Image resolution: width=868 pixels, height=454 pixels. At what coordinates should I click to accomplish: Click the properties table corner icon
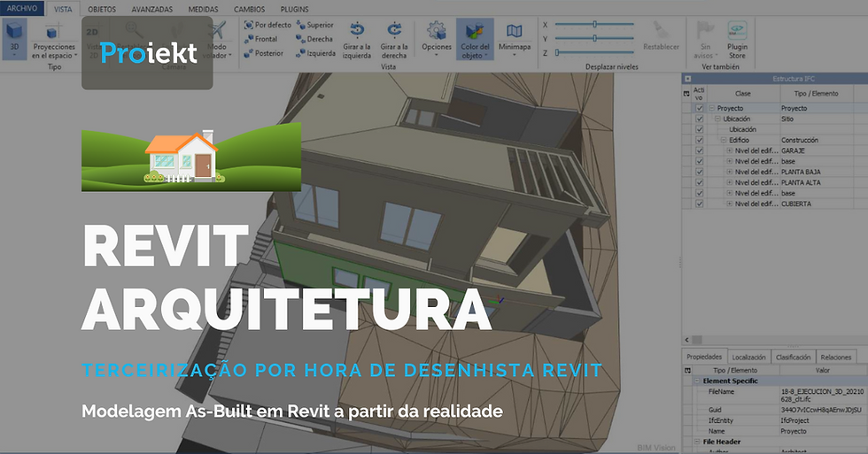click(x=687, y=370)
